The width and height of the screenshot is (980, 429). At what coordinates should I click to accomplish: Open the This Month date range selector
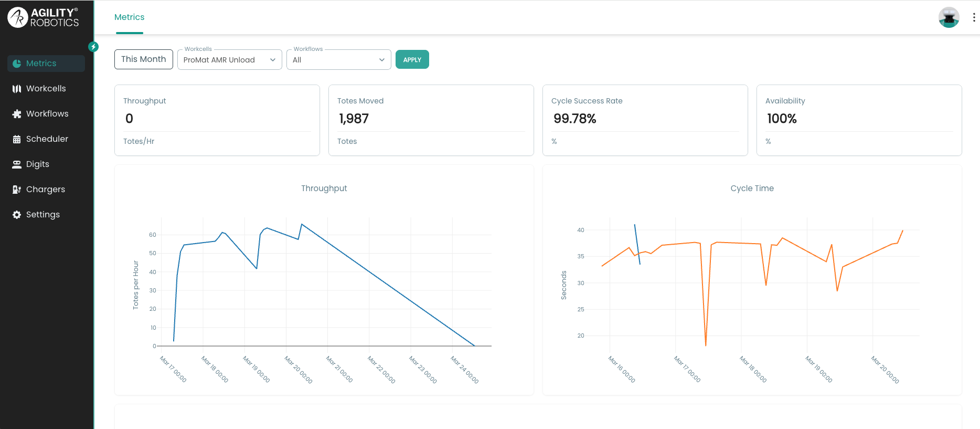pyautogui.click(x=143, y=59)
